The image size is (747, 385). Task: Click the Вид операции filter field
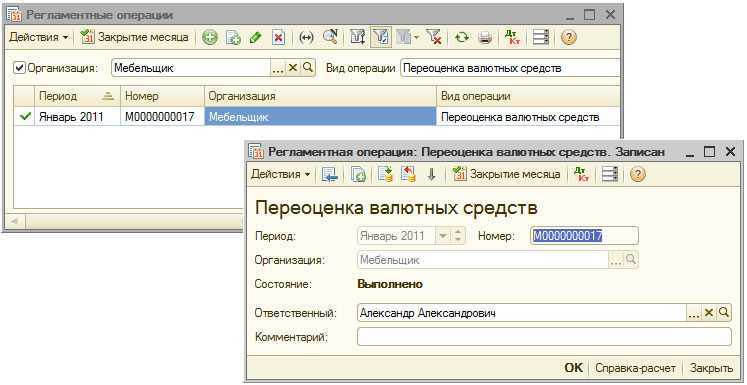(510, 68)
